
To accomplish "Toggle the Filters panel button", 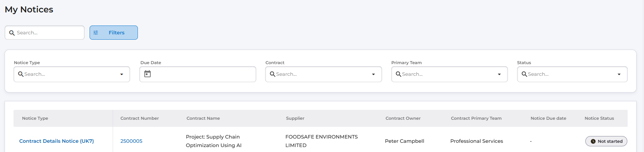I will coord(114,33).
